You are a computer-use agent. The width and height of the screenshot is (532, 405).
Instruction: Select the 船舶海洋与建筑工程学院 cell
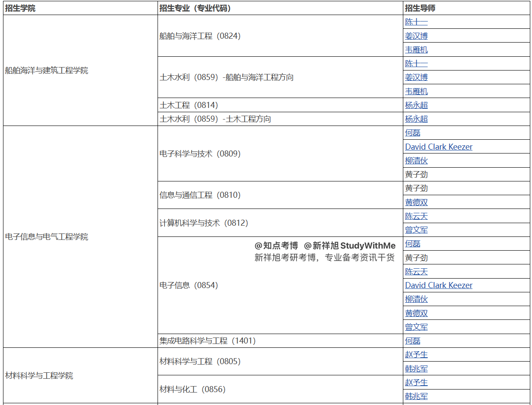[x=80, y=71]
